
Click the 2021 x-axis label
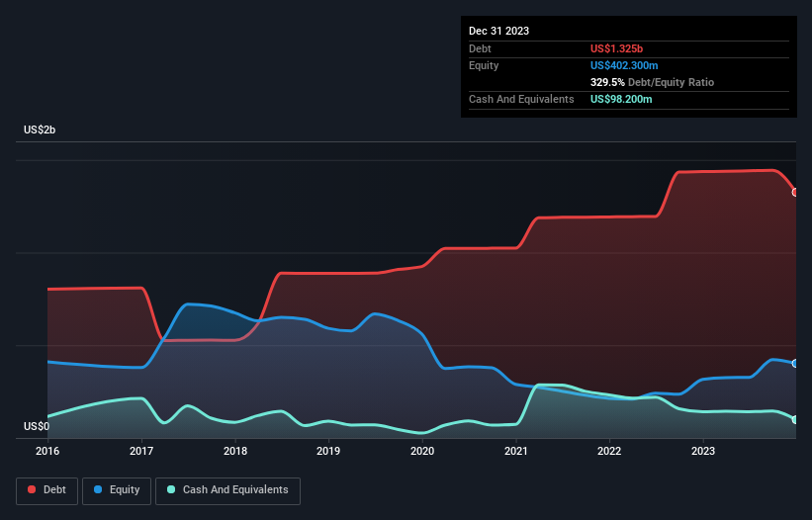(516, 451)
